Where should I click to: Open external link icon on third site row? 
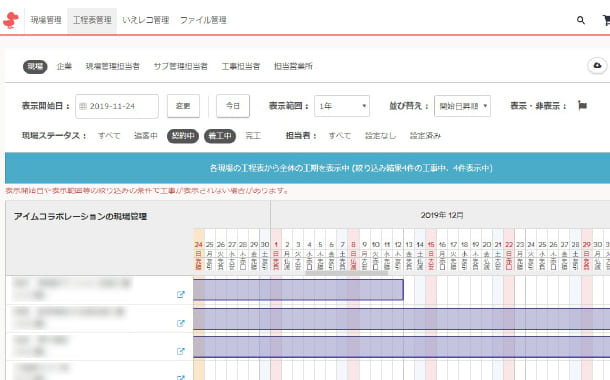tap(181, 351)
